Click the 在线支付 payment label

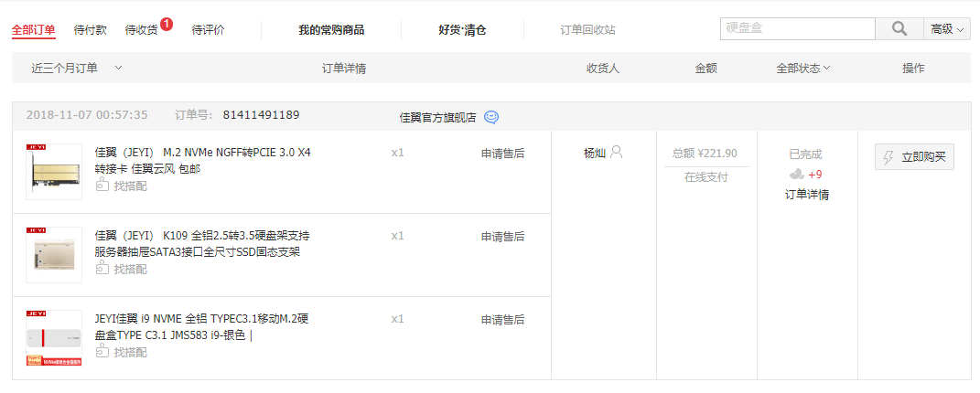(706, 177)
